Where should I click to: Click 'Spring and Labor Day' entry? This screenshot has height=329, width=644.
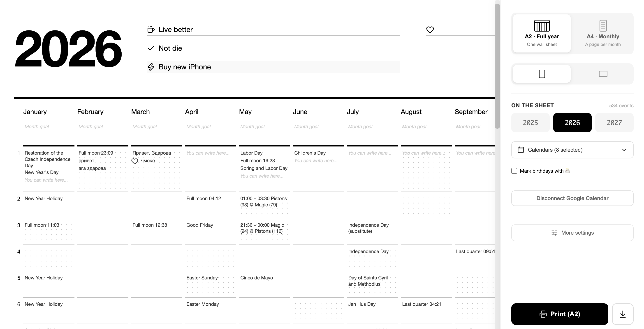click(x=264, y=168)
